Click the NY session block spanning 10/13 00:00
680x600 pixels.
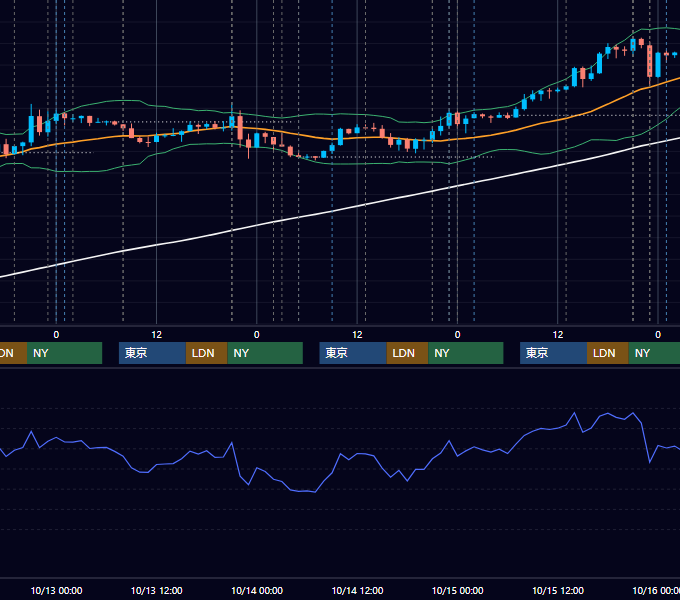[64, 353]
